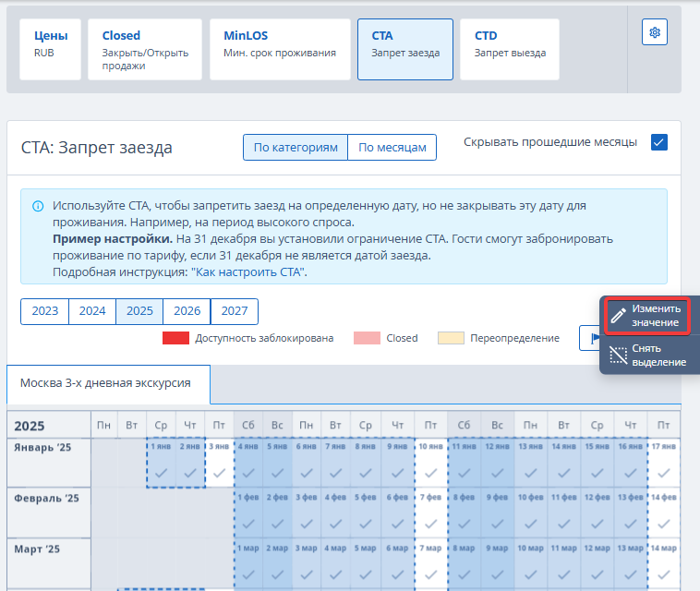Toggle CTA checkmark for 1 мар
Viewport: 700px width, 591px height.
(x=248, y=574)
